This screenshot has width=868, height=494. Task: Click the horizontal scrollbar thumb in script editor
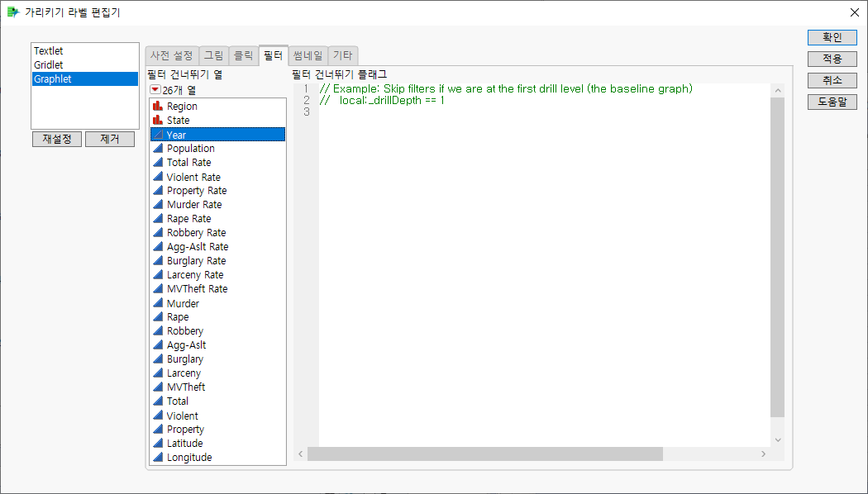485,454
